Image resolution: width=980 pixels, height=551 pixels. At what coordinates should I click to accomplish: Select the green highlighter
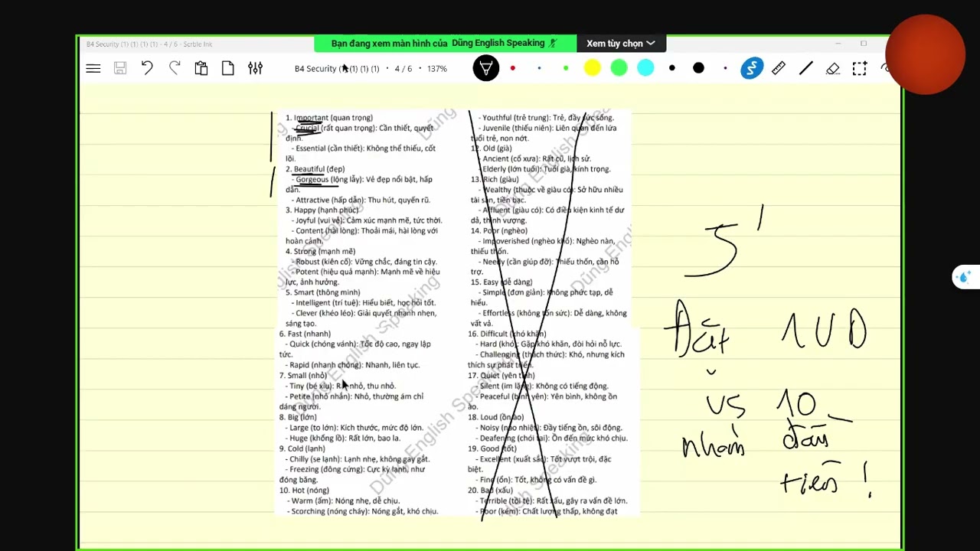point(619,69)
